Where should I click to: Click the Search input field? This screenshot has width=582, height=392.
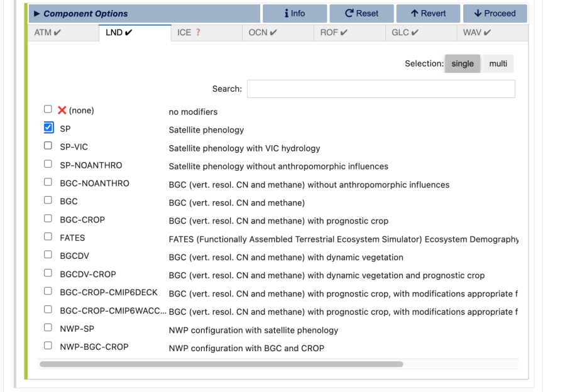(x=381, y=89)
